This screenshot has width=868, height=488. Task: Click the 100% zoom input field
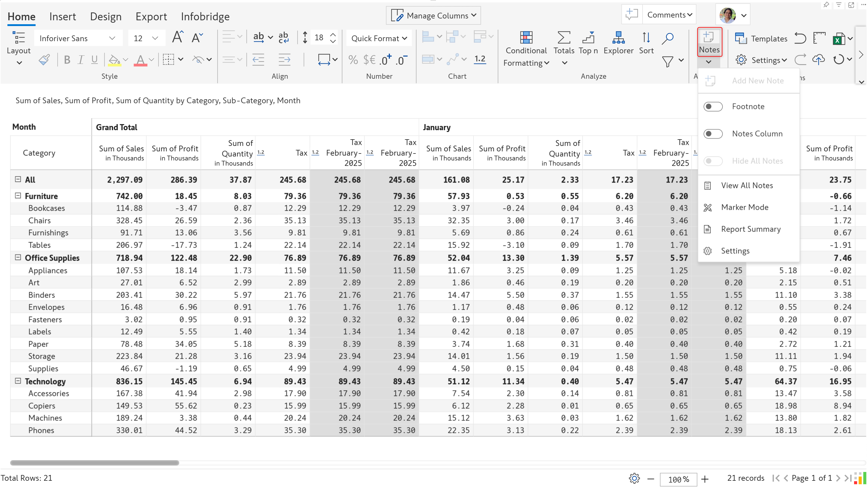tap(678, 479)
